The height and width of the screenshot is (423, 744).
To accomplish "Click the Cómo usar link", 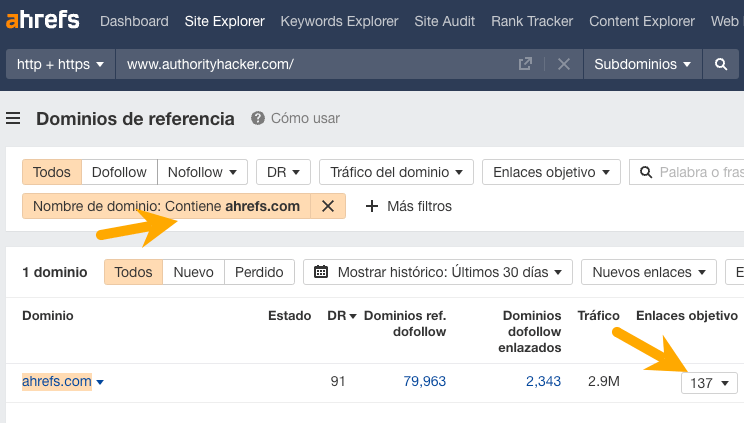I will click(305, 118).
